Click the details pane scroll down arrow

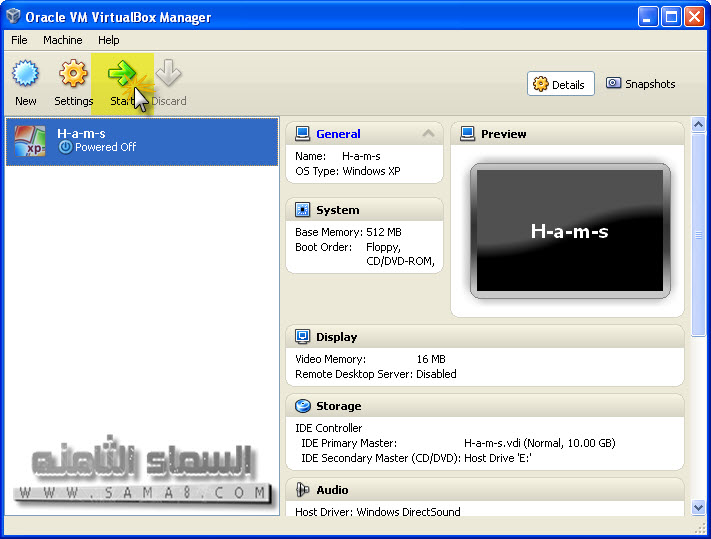(699, 507)
